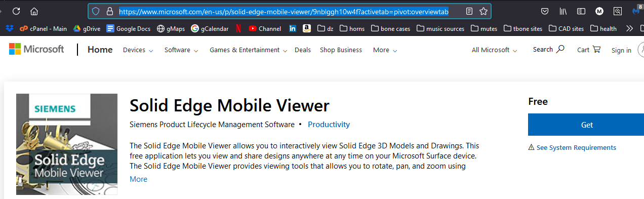This screenshot has width=644, height=199.
Task: Click the Solid Edge Mobile Viewer thumbnail
Action: (x=67, y=144)
